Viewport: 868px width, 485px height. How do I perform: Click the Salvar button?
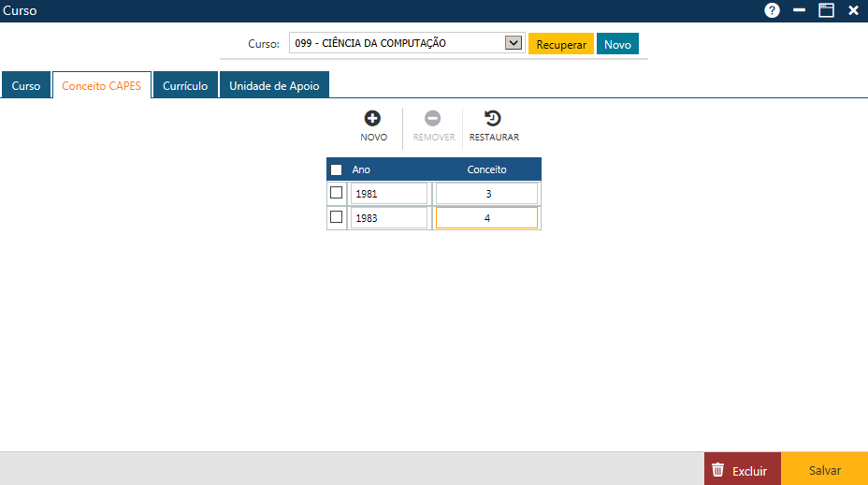[x=824, y=470]
